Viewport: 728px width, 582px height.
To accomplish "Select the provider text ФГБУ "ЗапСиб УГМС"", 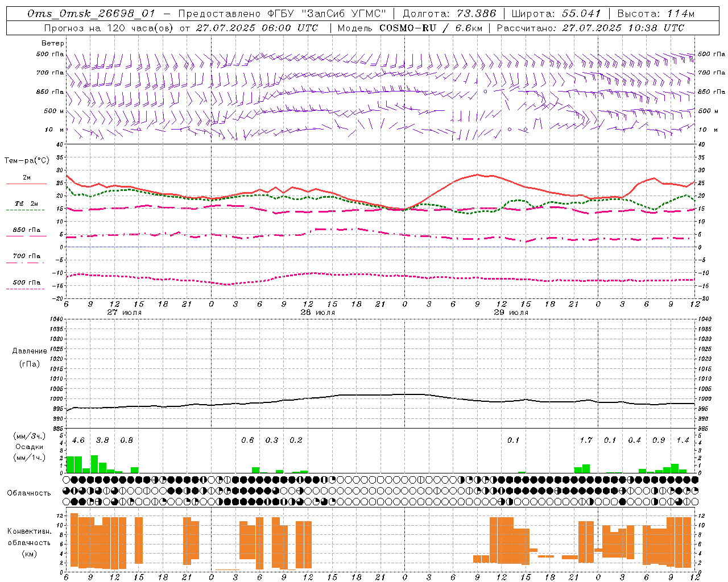I will 326,14.
